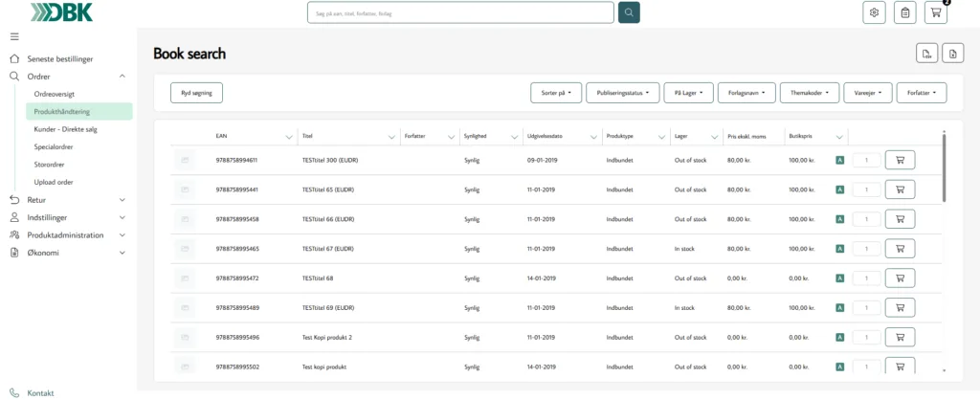Open settings gear icon in header
This screenshot has width=980, height=400.
click(x=874, y=12)
